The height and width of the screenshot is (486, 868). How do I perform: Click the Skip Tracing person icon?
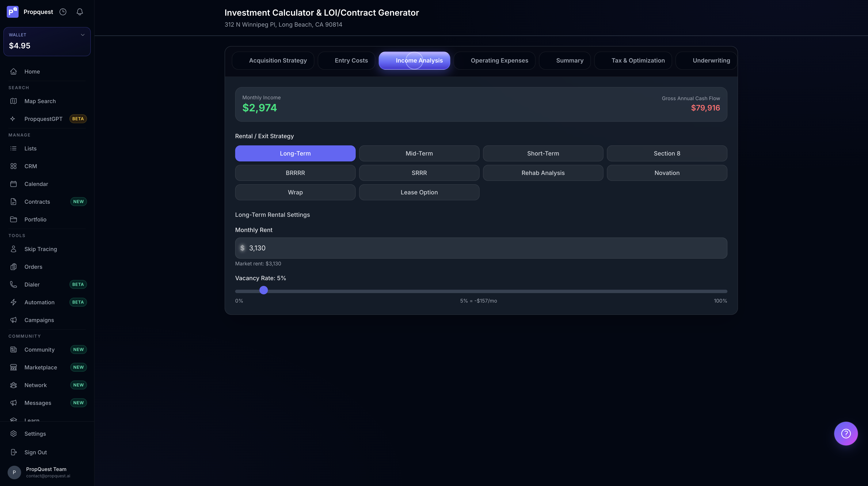tap(14, 249)
